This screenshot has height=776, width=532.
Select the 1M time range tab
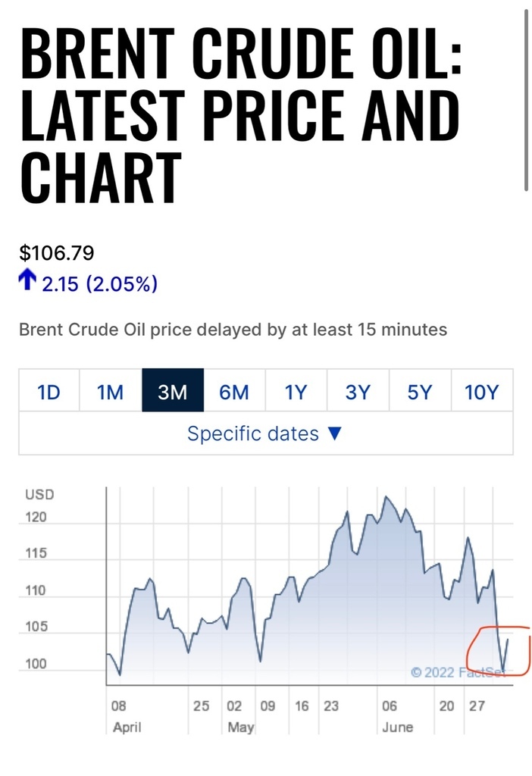[x=111, y=392]
